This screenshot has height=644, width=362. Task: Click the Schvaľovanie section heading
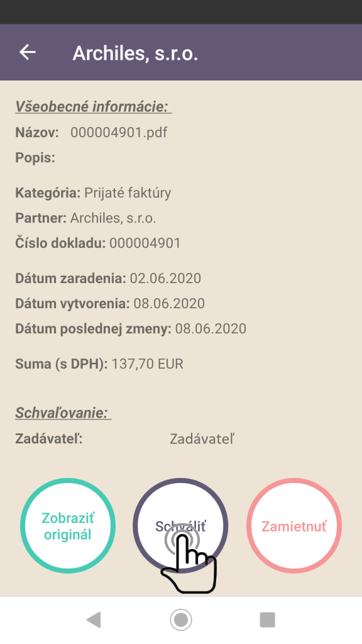click(63, 413)
